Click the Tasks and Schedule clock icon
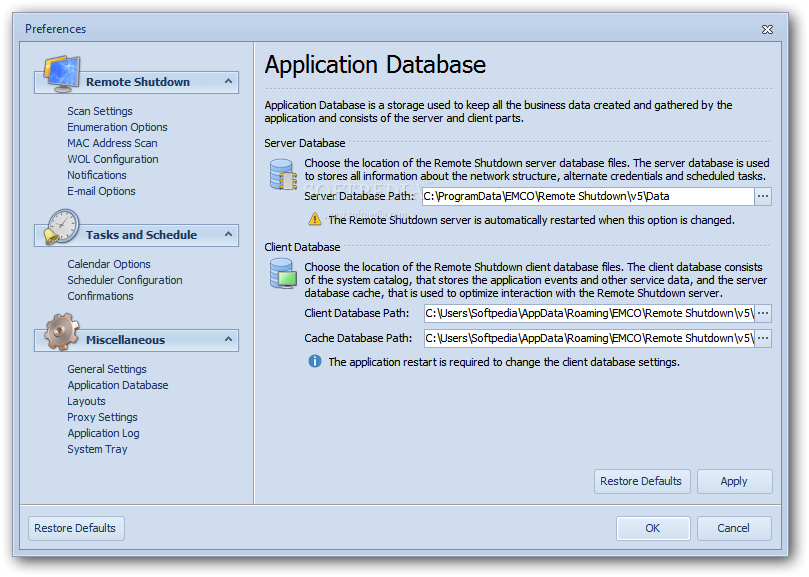The height and width of the screenshot is (577, 809). tap(62, 227)
